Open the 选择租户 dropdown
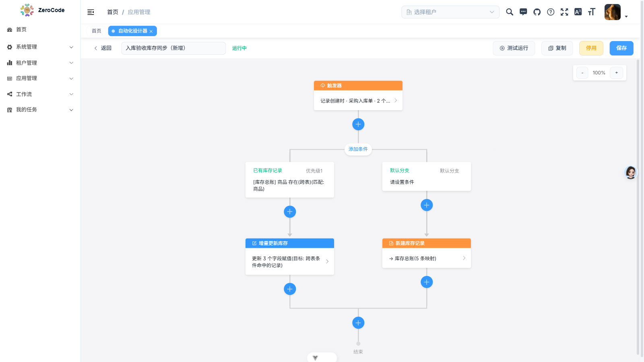644x362 pixels. 450,12
